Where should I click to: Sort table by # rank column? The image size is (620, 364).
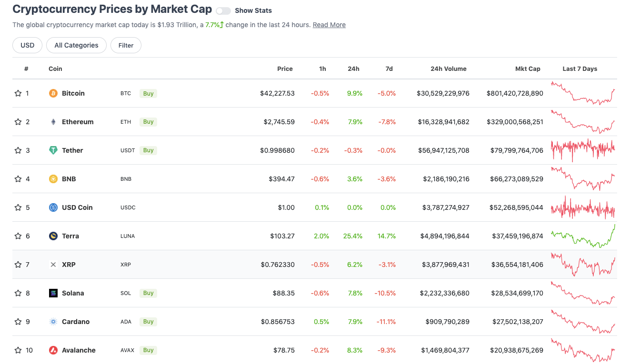(26, 69)
